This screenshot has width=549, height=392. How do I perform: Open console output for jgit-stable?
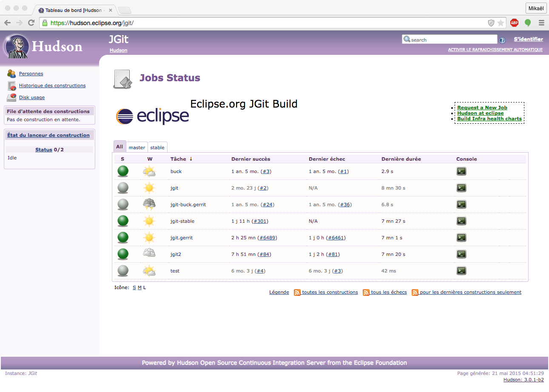pos(461,221)
